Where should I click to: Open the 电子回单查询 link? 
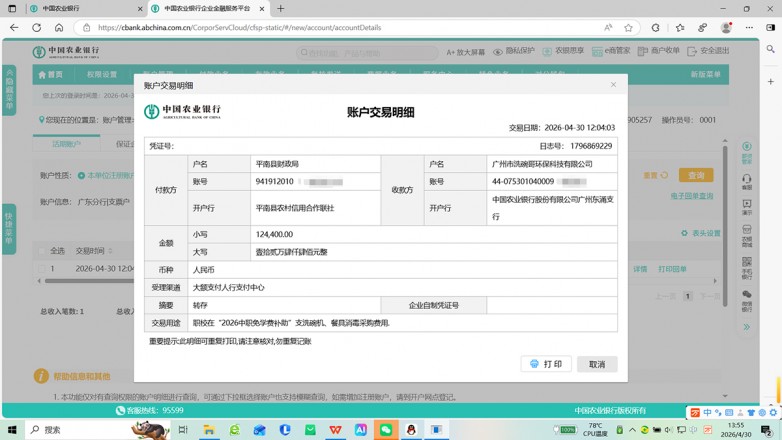click(692, 196)
